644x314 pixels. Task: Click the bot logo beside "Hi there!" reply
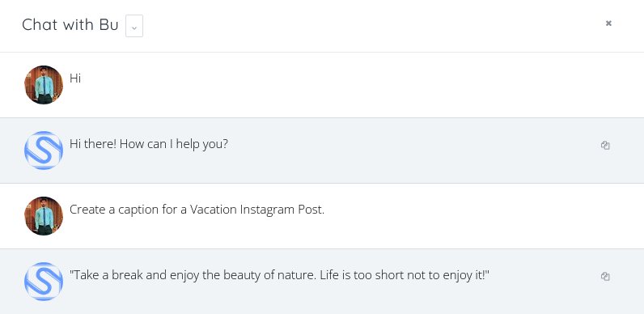(44, 151)
